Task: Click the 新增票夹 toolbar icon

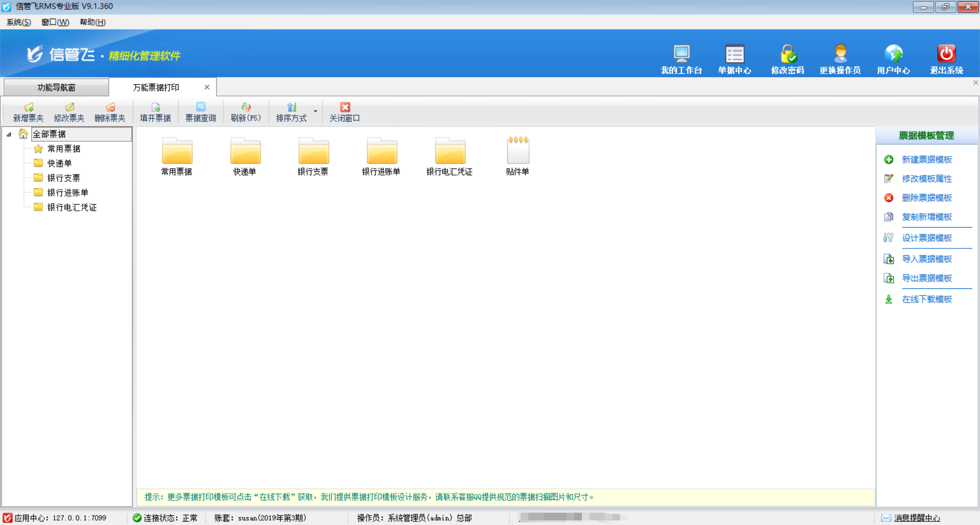Action: (29, 108)
